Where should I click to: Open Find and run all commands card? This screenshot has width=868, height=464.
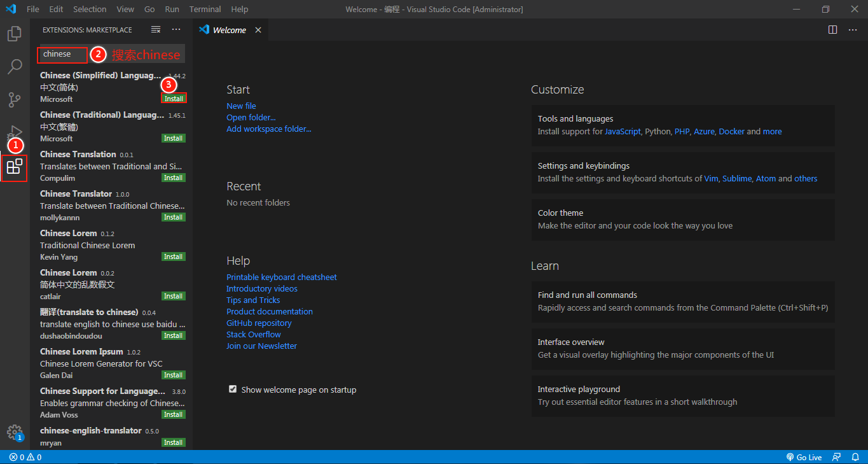tap(683, 302)
